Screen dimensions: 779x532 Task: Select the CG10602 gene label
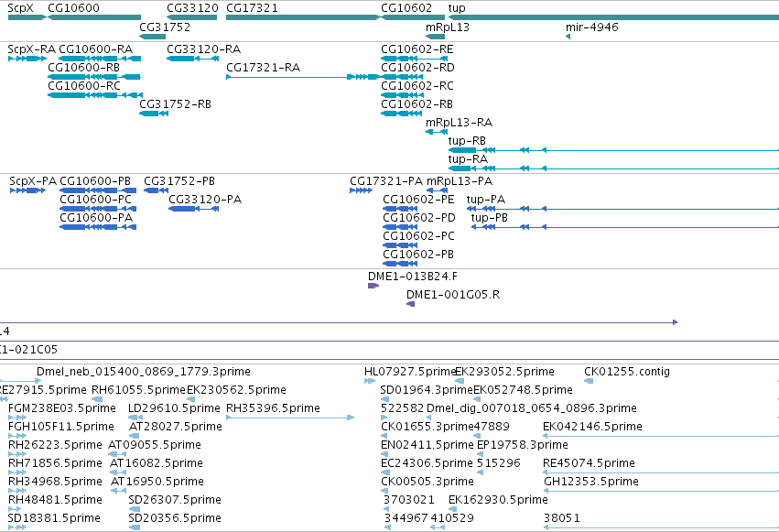tap(406, 8)
